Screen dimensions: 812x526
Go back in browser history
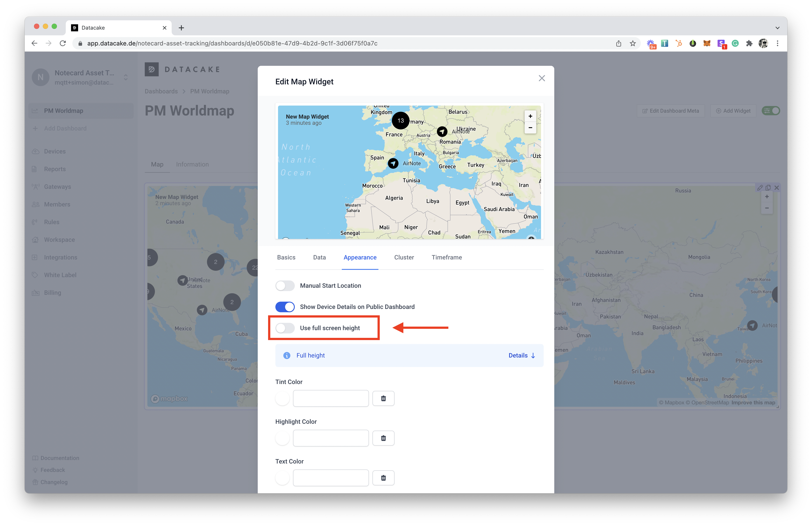tap(34, 43)
